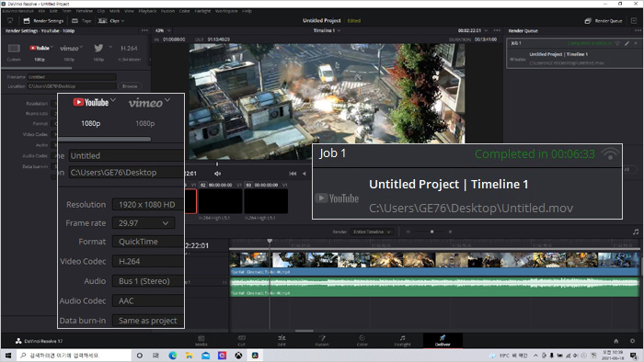The height and width of the screenshot is (362, 644).
Task: Edit Job 1 with the pencil icon
Action: [x=627, y=43]
